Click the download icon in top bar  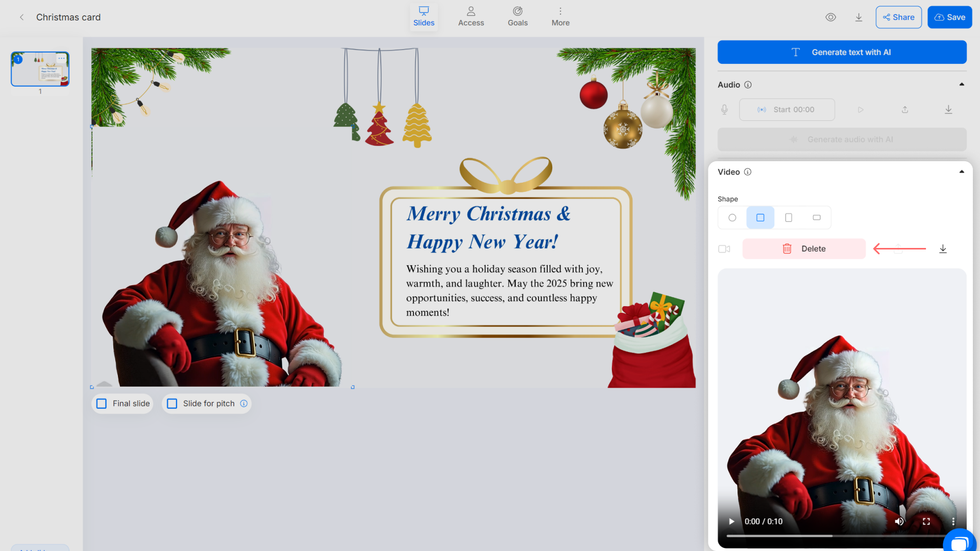[859, 17]
